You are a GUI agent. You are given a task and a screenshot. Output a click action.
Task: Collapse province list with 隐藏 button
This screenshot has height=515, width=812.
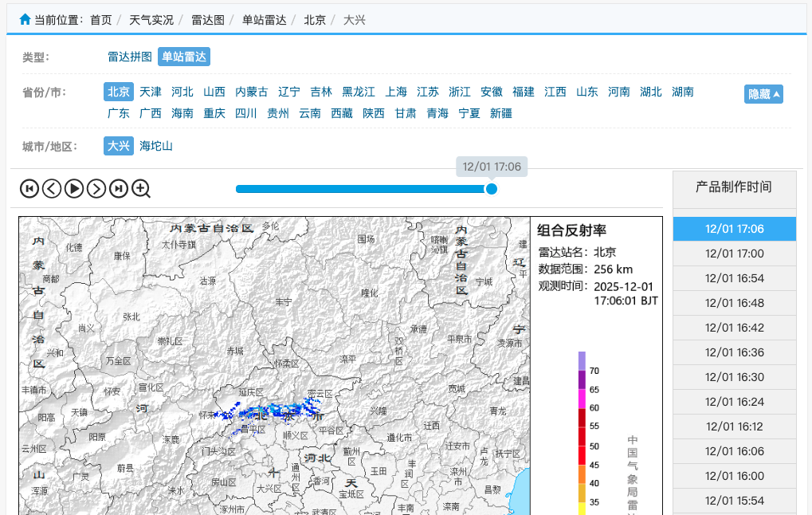click(763, 94)
